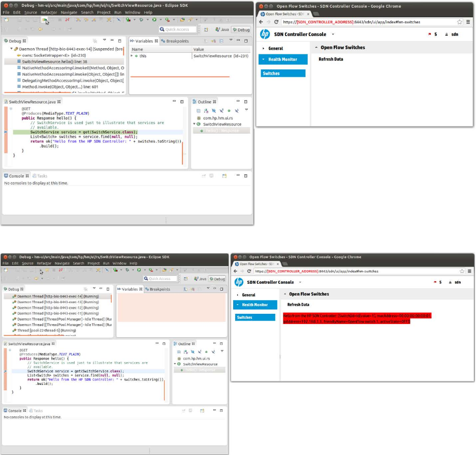Open Chrome's hamburger menu in the window without response text
476x455 pixels.
(x=468, y=22)
